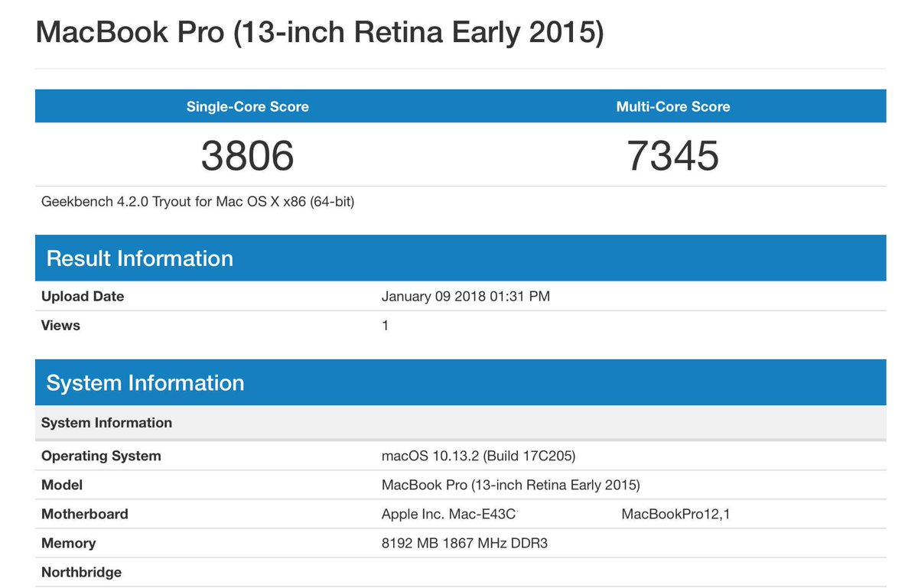Image resolution: width=918 pixels, height=588 pixels.
Task: Click the Motherboard label
Action: 84,514
